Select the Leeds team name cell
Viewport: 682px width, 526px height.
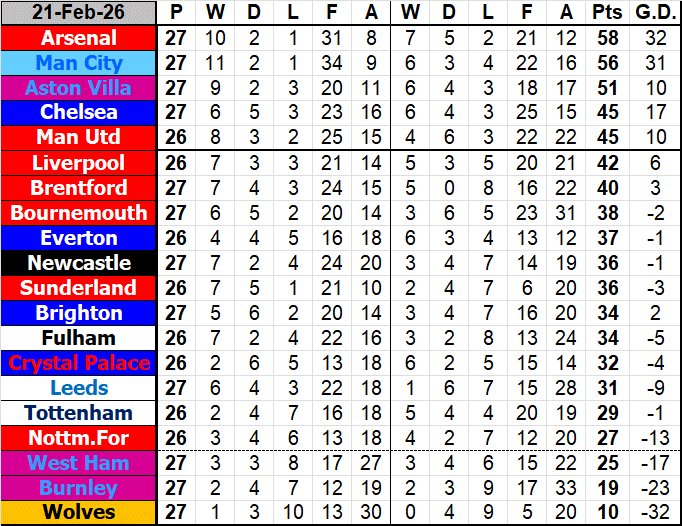(x=79, y=388)
